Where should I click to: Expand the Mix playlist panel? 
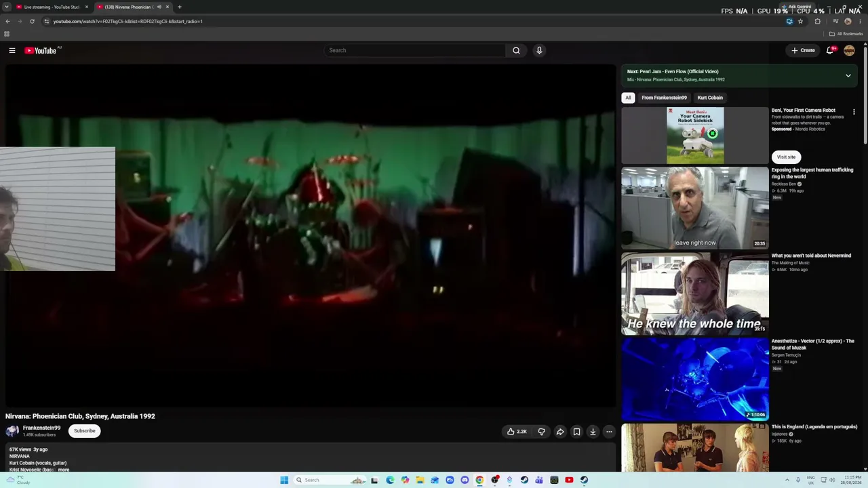(x=848, y=75)
